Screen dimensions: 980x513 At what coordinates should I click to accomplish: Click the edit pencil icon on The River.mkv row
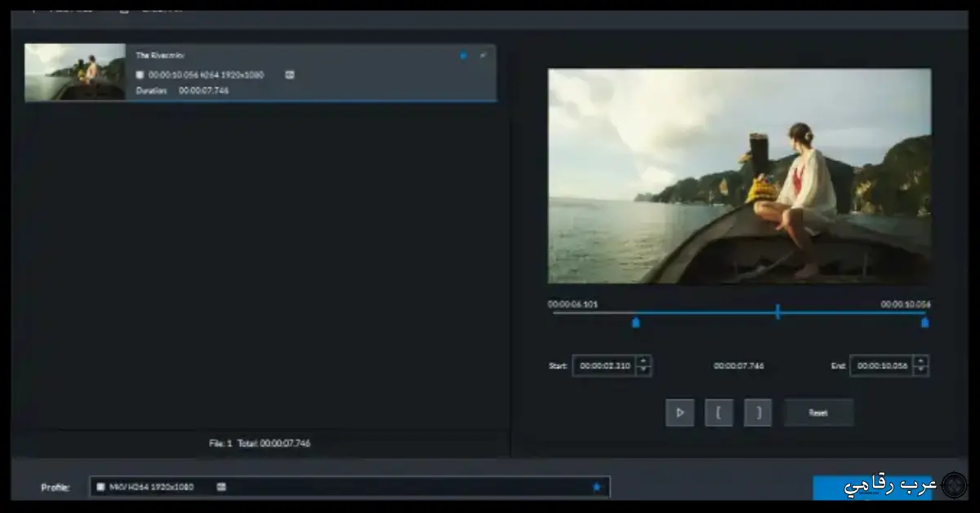pos(482,56)
